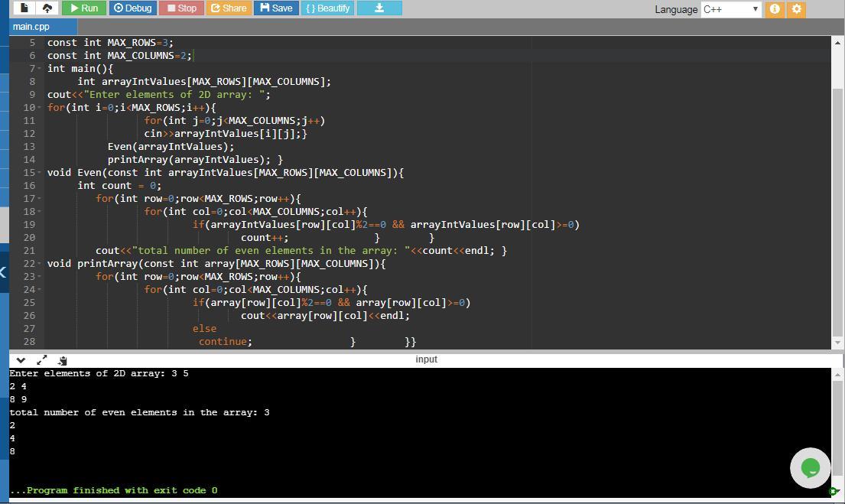Collapse the printArray function at line 22
The height and width of the screenshot is (504, 845).
[x=39, y=264]
